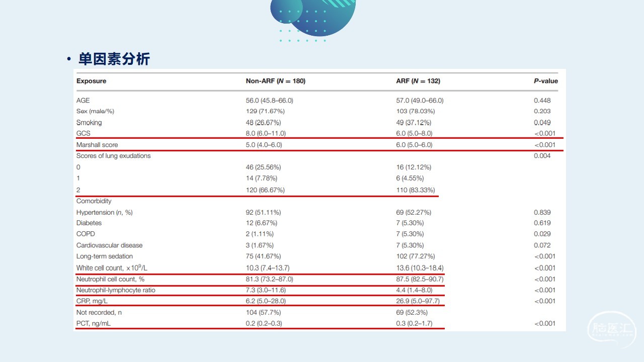
Task: Click the PCT, ng/mL row label
Action: click(x=93, y=324)
